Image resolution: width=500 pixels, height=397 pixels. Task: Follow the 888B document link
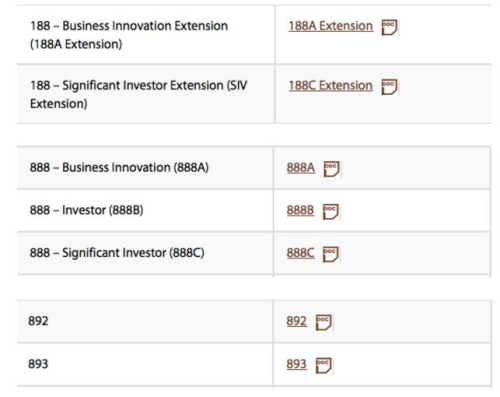click(300, 210)
